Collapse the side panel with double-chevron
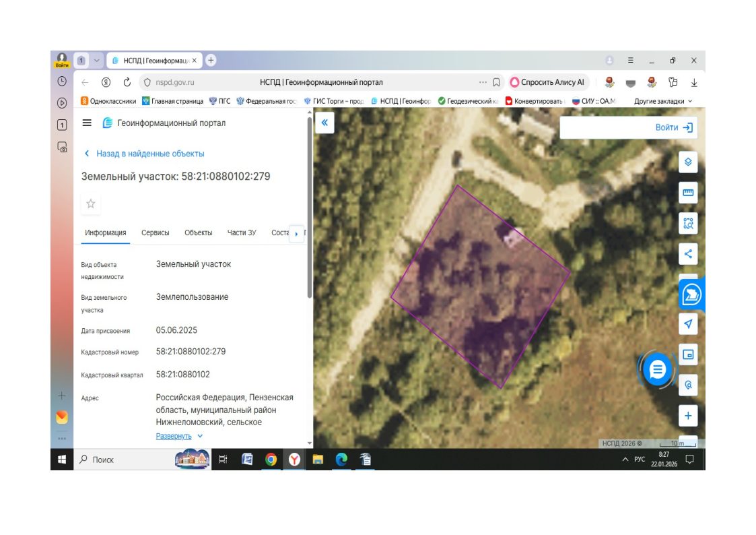756x535 pixels. [324, 123]
